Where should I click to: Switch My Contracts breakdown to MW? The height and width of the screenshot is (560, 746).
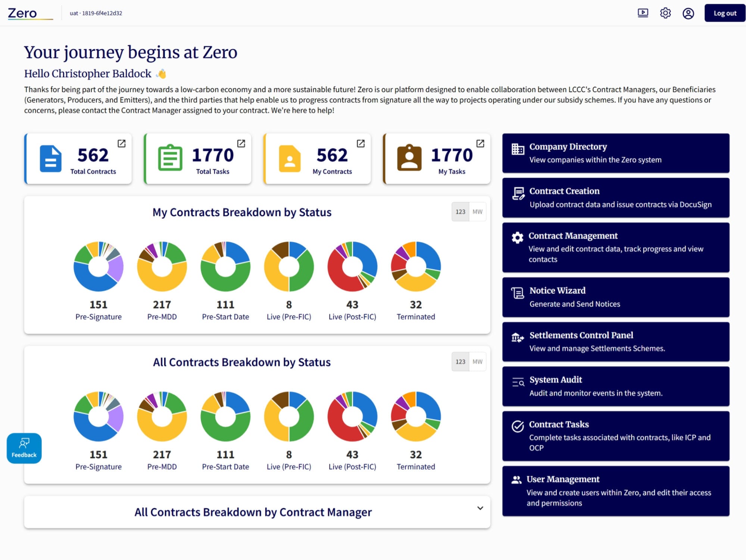(x=477, y=212)
